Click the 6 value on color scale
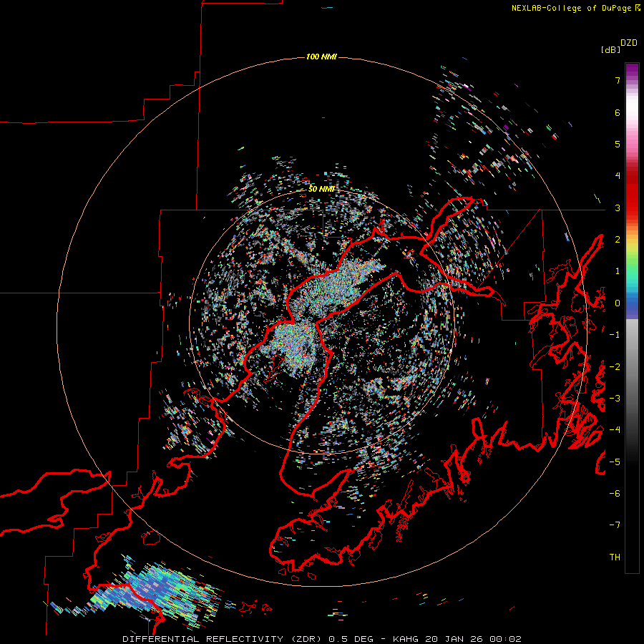This screenshot has height=644, width=644. (618, 112)
